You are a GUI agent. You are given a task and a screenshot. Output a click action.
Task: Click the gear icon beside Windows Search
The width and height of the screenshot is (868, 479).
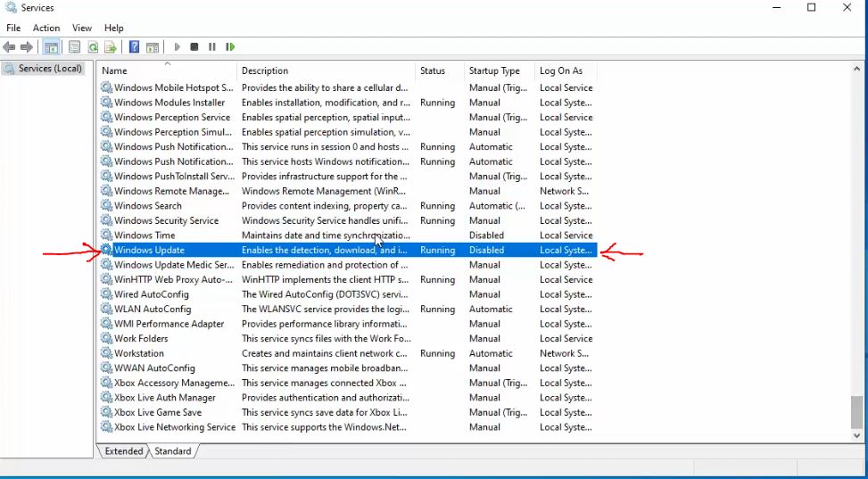click(x=106, y=206)
